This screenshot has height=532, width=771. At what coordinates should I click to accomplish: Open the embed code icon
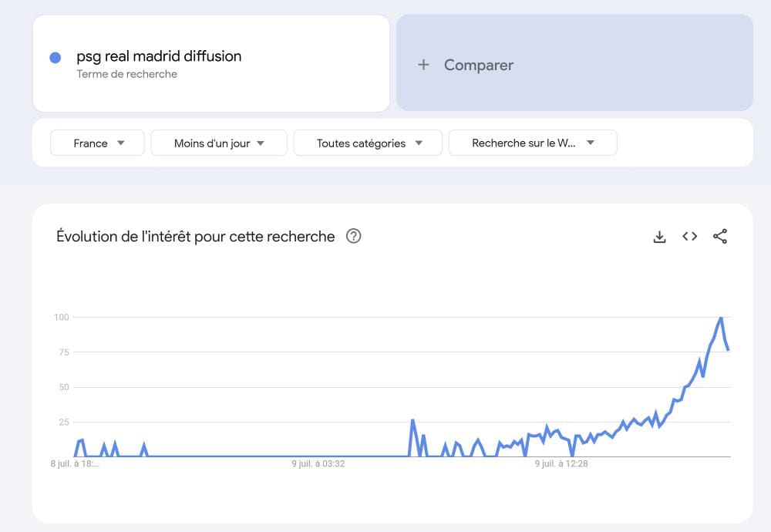coord(689,237)
